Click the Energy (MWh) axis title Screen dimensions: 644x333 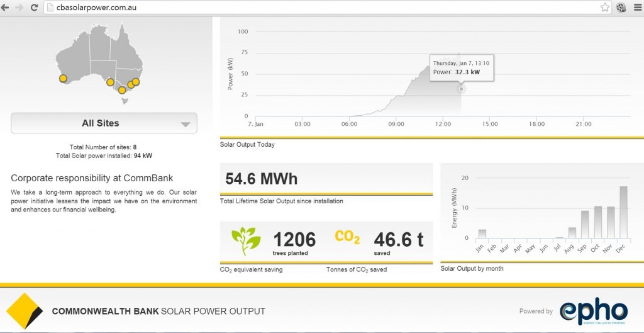click(x=454, y=208)
